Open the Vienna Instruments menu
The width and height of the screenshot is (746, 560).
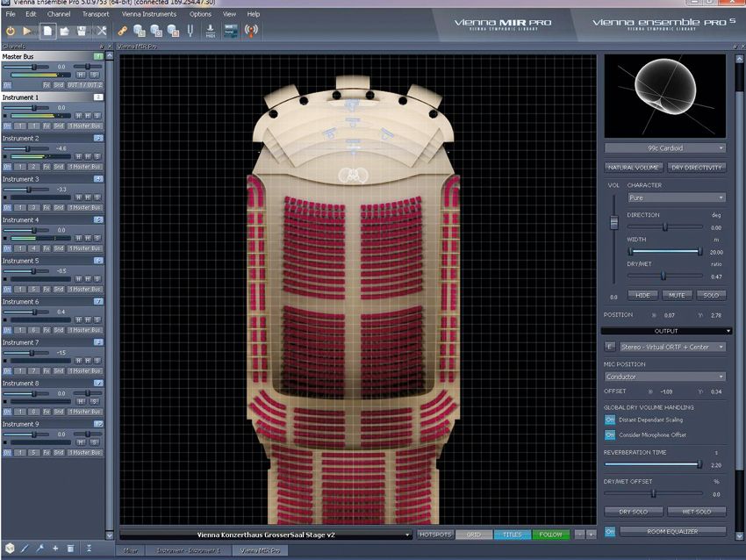(x=149, y=14)
